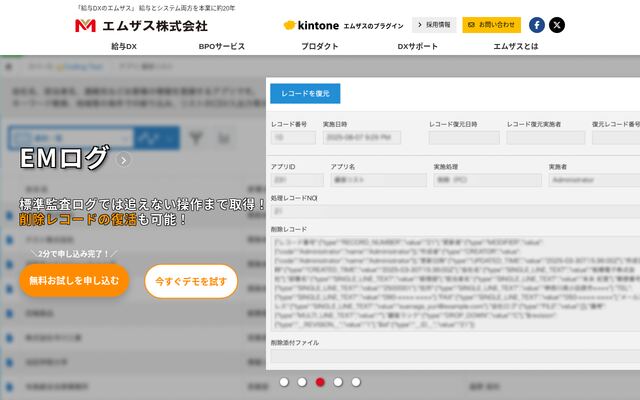Click the お問い合わせ button
The width and height of the screenshot is (640, 400).
(491, 25)
